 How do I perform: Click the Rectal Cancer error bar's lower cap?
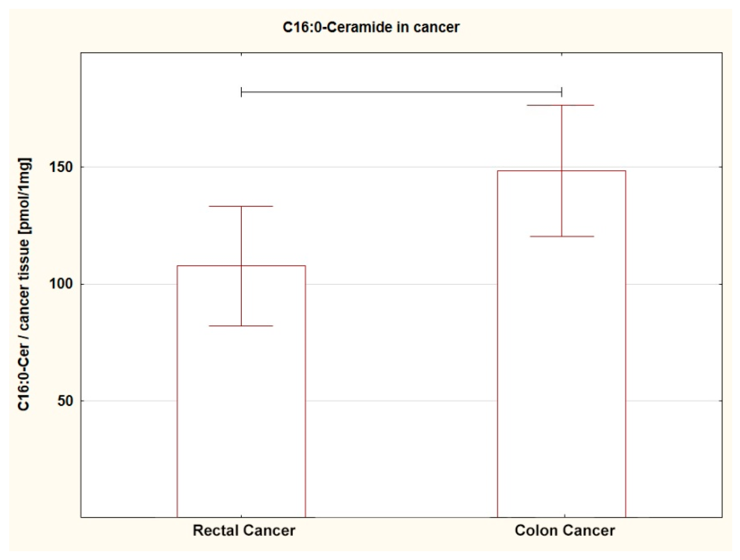coord(241,326)
